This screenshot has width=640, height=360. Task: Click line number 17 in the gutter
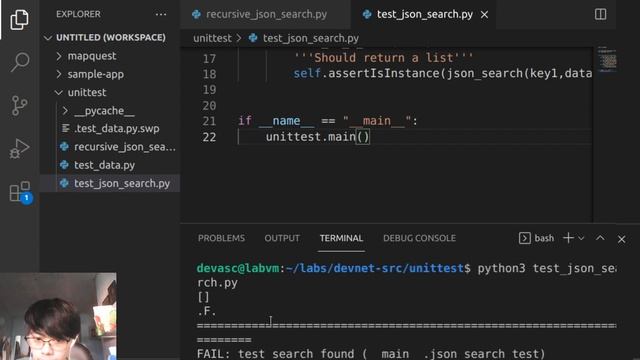coord(209,59)
